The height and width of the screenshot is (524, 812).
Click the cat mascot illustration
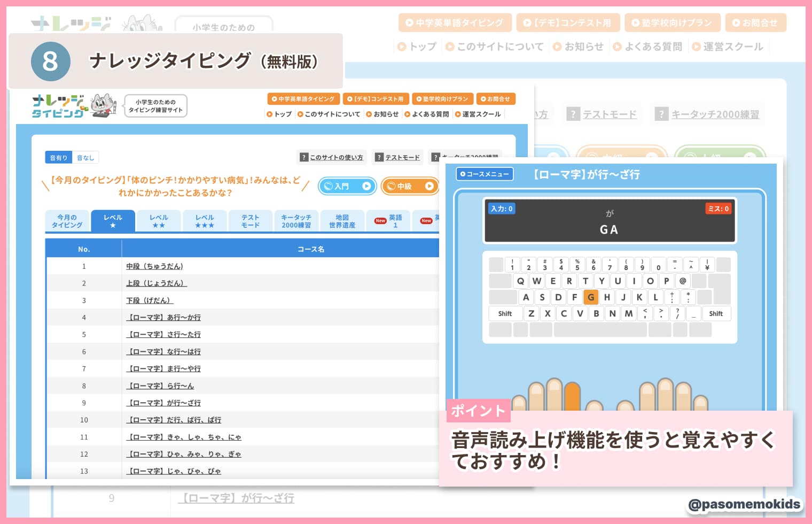tap(104, 105)
